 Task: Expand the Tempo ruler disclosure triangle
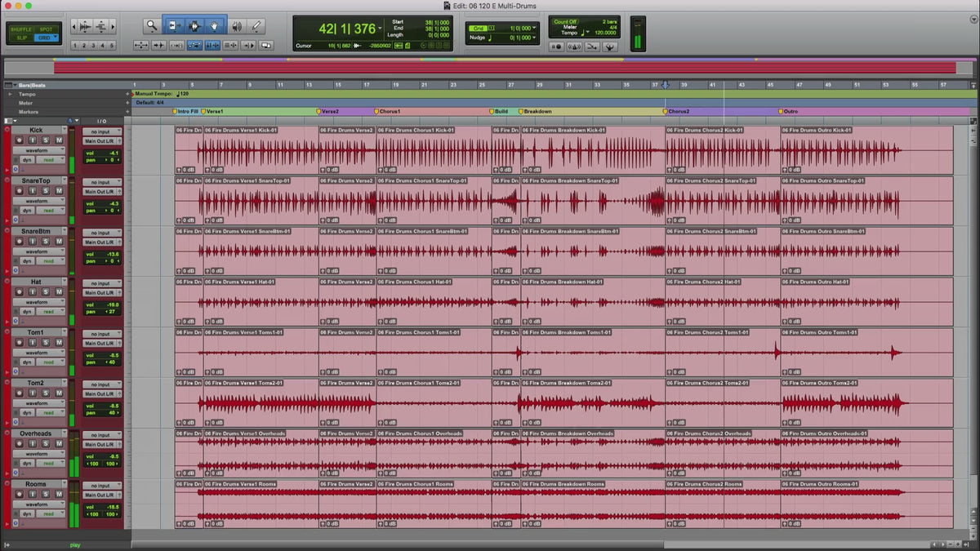[11, 94]
